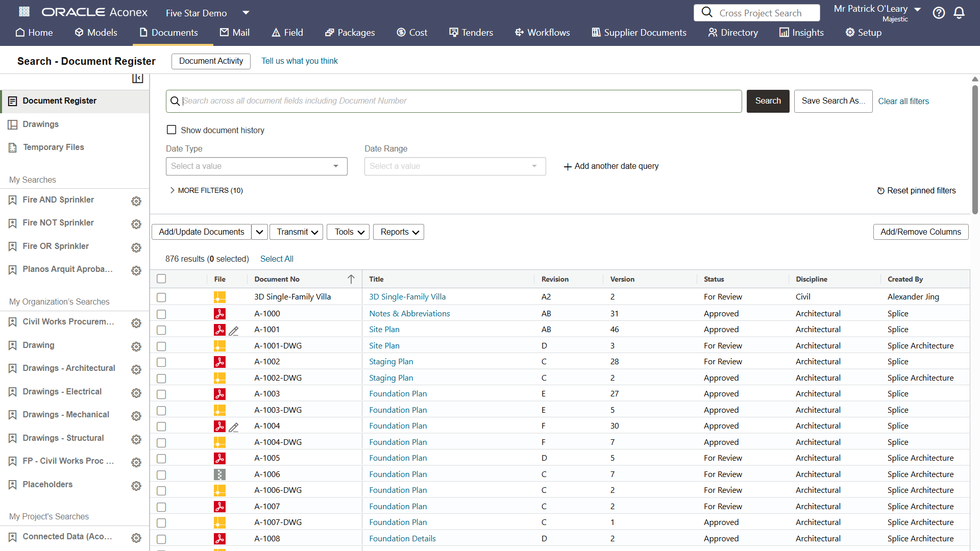Image resolution: width=980 pixels, height=551 pixels.
Task: Open settings gear for Fire AND Sprinkler search
Action: point(136,201)
